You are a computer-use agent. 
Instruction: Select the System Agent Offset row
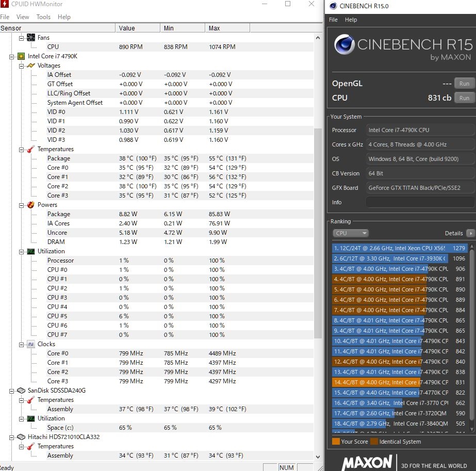coord(180,103)
